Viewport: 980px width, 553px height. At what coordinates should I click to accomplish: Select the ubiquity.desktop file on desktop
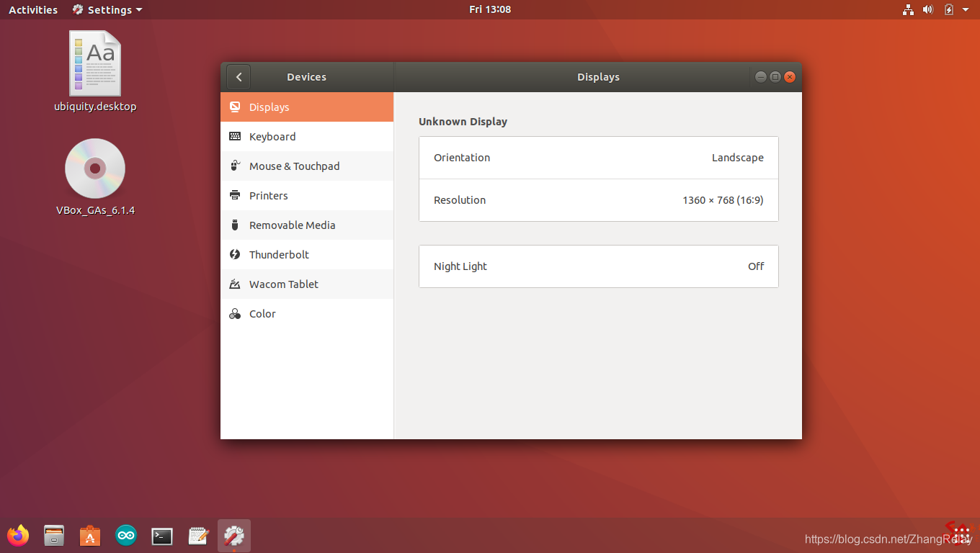pos(95,71)
